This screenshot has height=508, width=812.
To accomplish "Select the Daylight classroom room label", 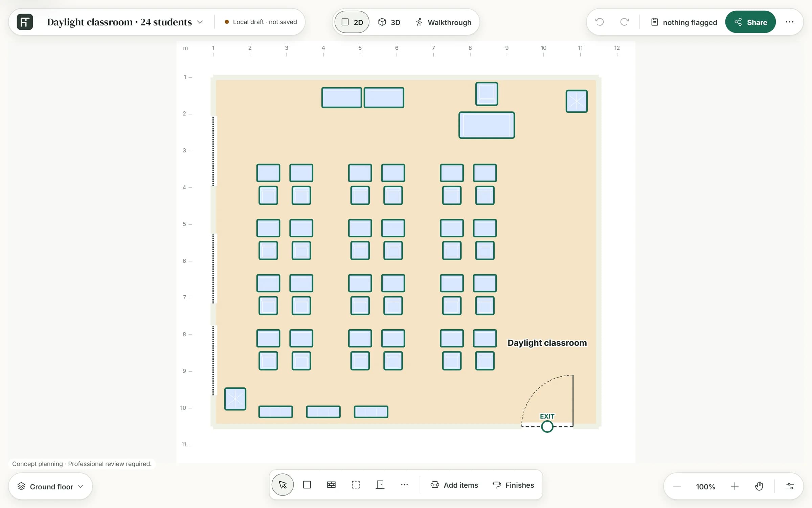I will coord(547,343).
